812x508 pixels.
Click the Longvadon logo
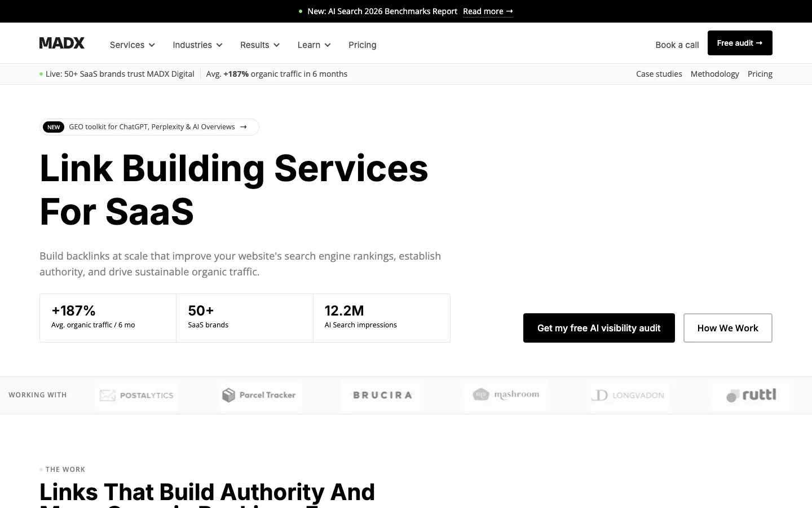point(628,395)
